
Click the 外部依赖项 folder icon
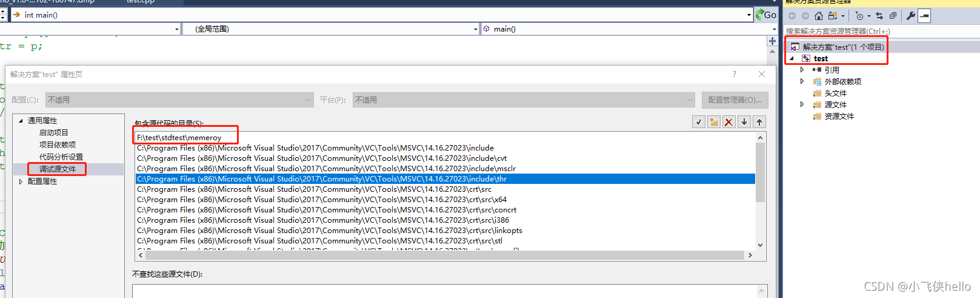click(x=817, y=81)
